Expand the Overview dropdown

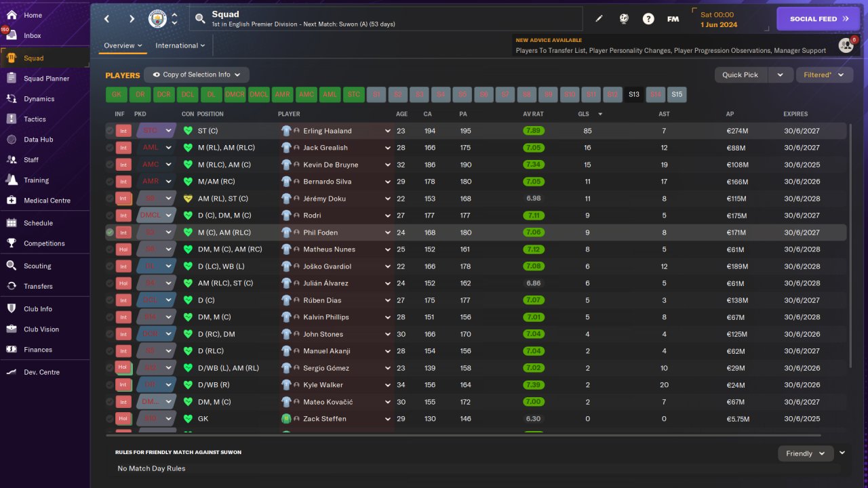click(123, 45)
